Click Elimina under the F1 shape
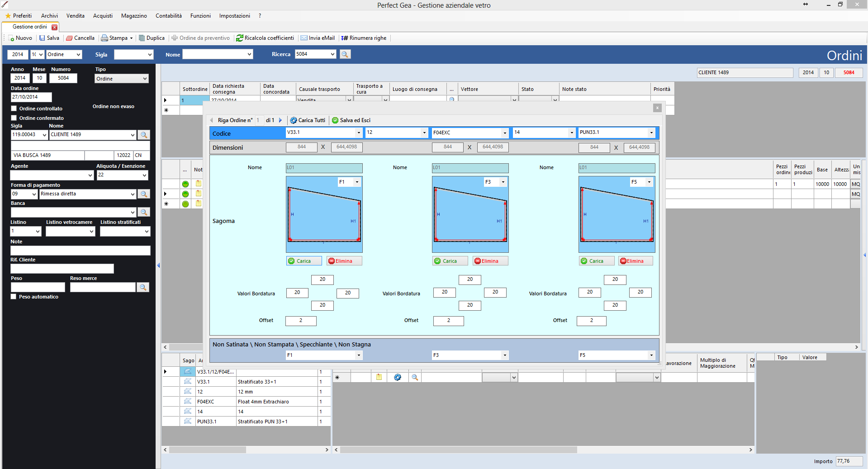868x469 pixels. 344,261
